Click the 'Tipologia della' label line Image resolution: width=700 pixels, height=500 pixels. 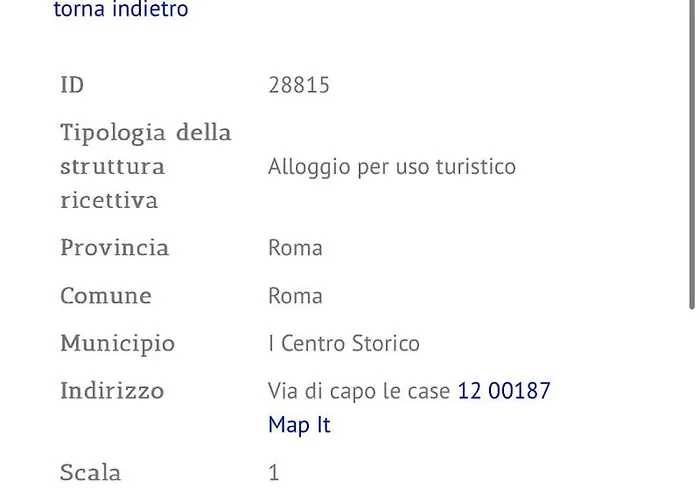[146, 133]
